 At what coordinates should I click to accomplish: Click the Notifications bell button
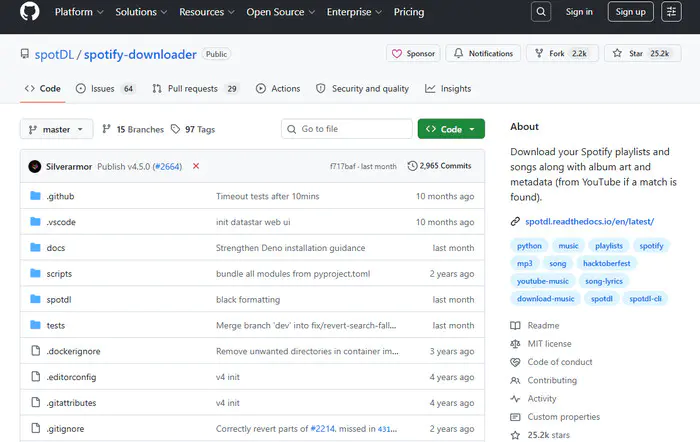pos(483,54)
